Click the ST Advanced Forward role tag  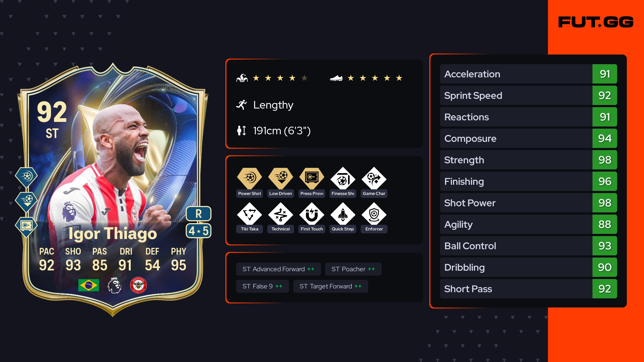pos(278,269)
